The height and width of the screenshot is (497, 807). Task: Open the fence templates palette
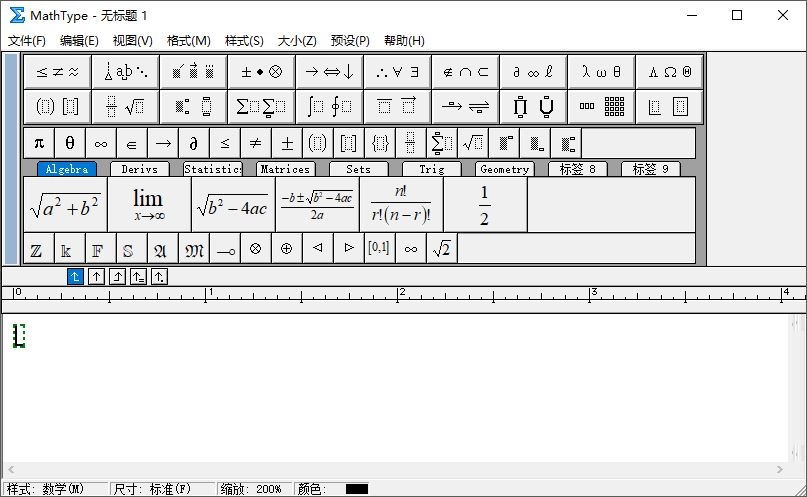pyautogui.click(x=58, y=106)
